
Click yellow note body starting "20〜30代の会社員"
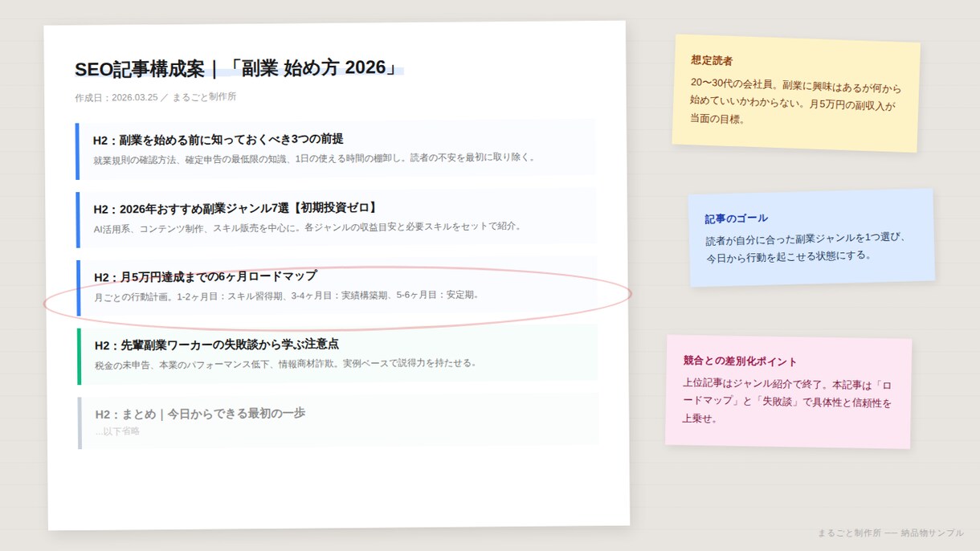click(x=794, y=102)
